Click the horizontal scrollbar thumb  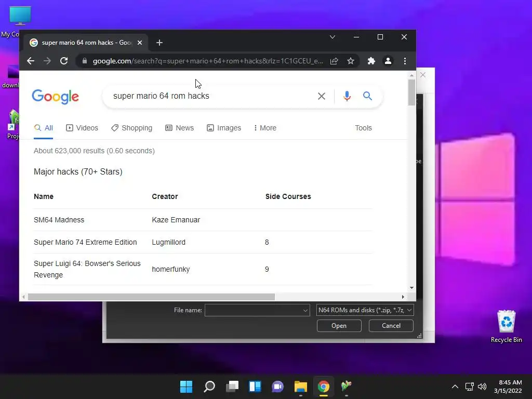151,297
